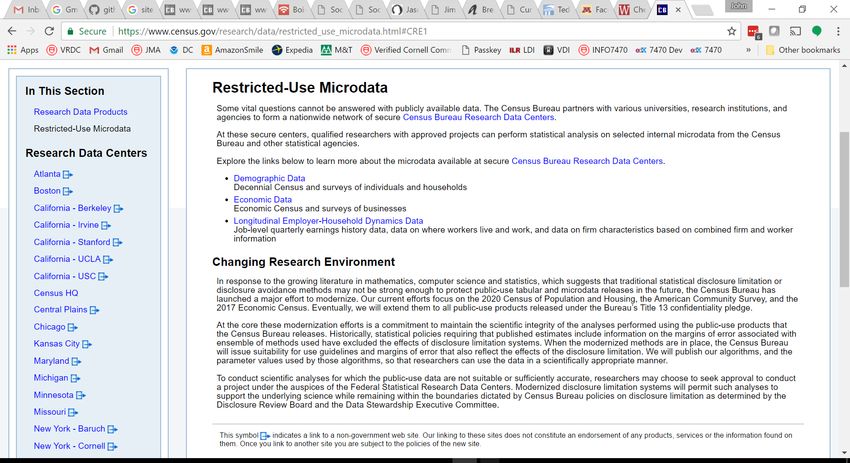The image size is (850, 463).
Task: Click Census Bureau Research Data Centers link after 'Explore'
Action: point(587,161)
